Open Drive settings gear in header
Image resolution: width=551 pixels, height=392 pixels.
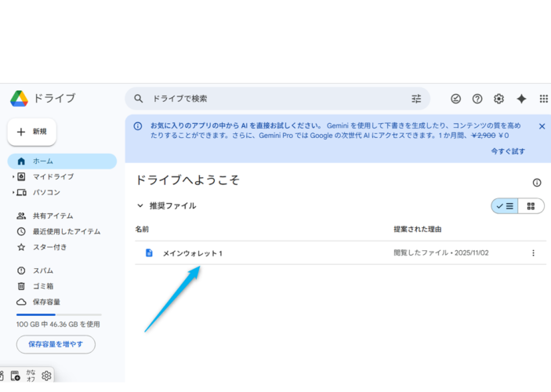tap(498, 99)
